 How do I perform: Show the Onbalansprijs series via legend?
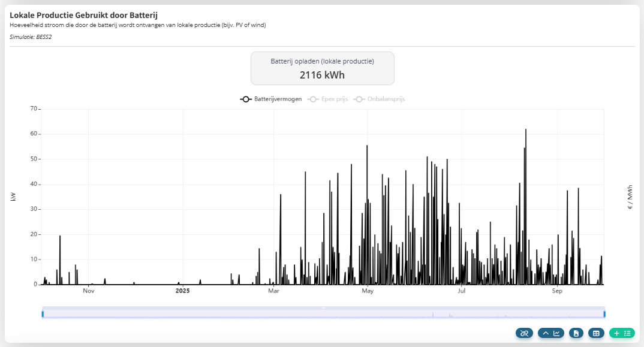click(x=379, y=99)
